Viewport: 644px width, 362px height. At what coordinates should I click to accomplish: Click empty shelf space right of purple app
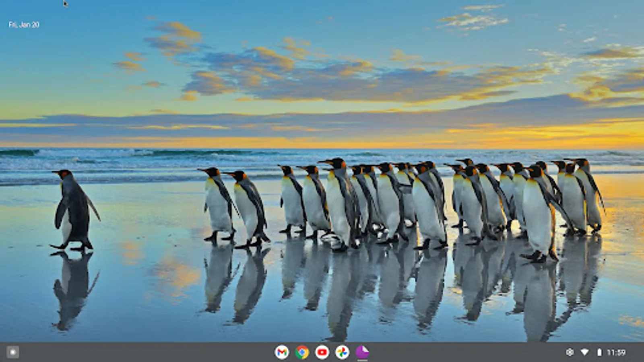click(x=463, y=352)
